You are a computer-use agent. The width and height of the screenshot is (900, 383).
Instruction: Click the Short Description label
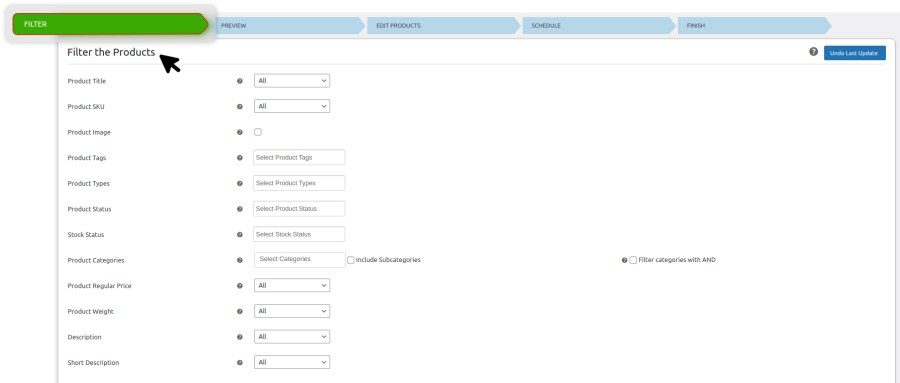(x=94, y=363)
